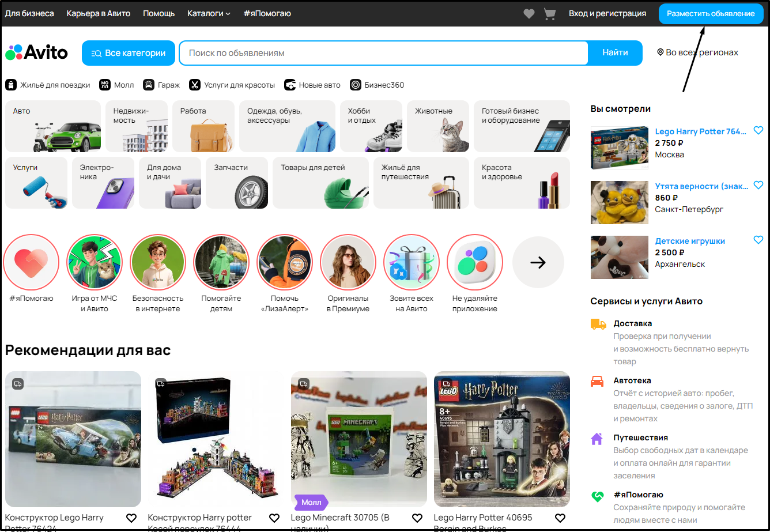
Task: Favorite the Утята верности viewed item
Action: click(758, 186)
